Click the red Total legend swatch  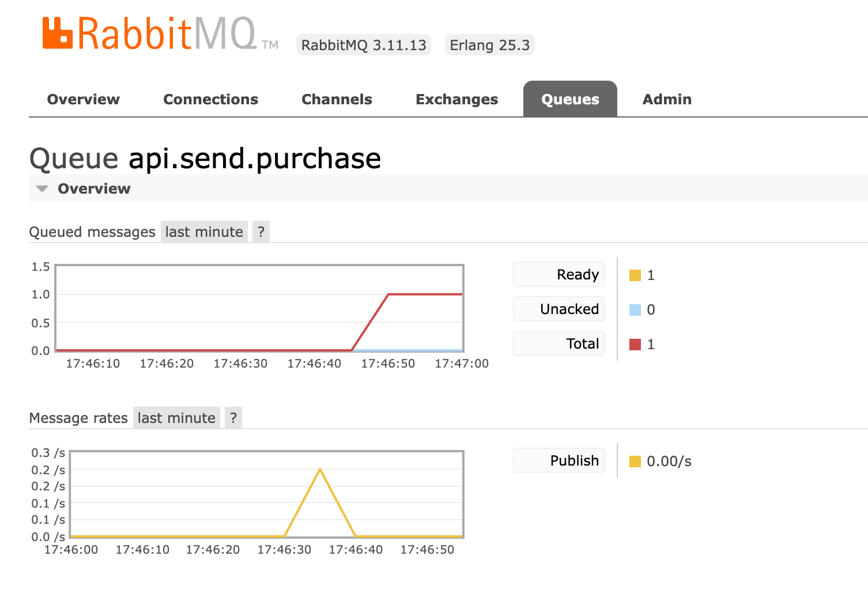[636, 344]
